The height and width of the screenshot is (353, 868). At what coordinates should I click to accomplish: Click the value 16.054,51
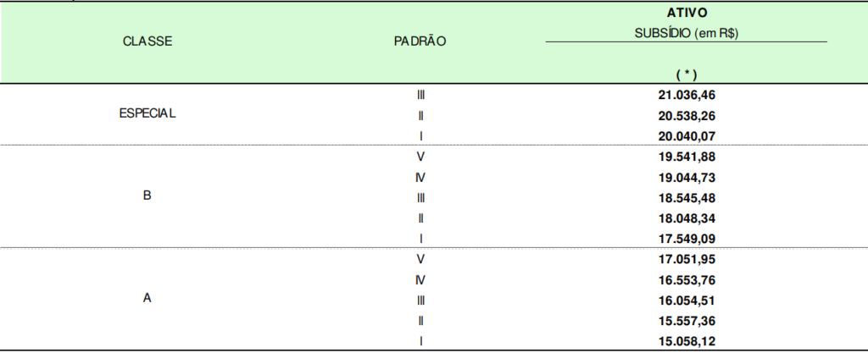687,301
